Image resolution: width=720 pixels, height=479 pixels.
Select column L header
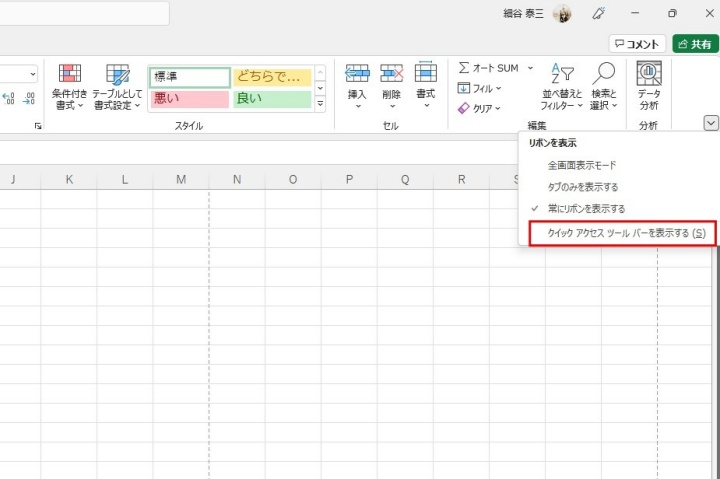tap(125, 179)
